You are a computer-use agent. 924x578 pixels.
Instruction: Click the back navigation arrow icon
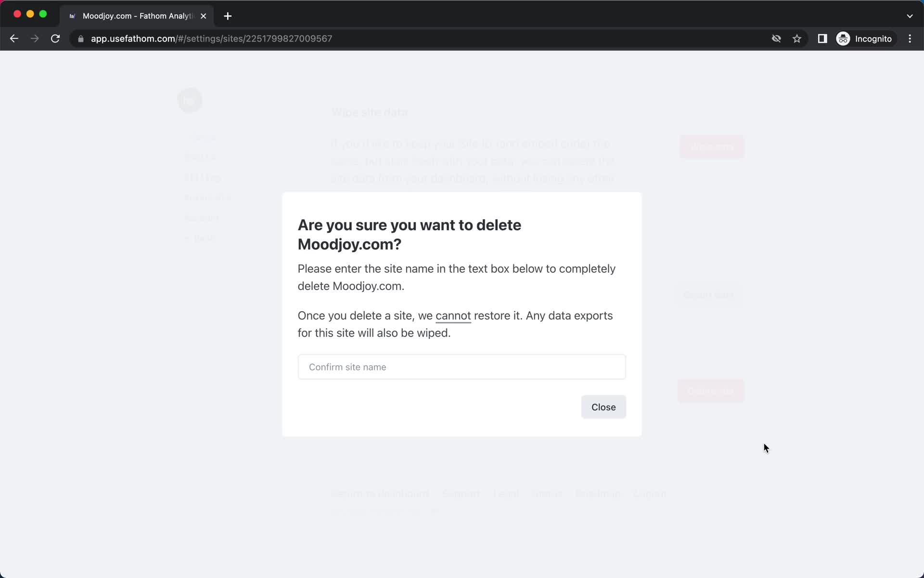point(13,39)
